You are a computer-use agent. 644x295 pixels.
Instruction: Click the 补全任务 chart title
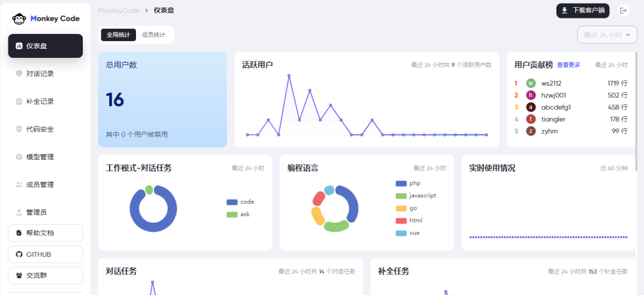[x=394, y=271]
